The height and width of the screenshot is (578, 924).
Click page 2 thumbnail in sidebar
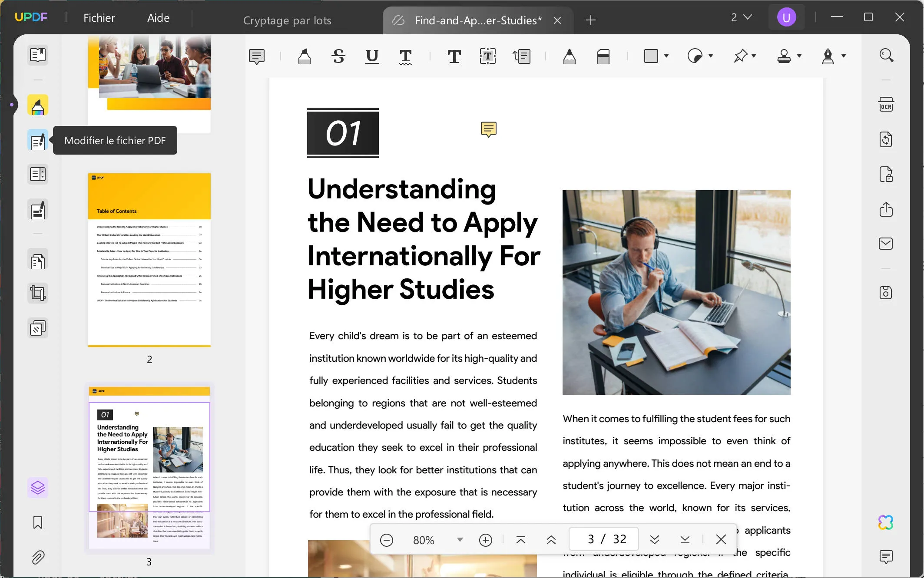click(149, 260)
